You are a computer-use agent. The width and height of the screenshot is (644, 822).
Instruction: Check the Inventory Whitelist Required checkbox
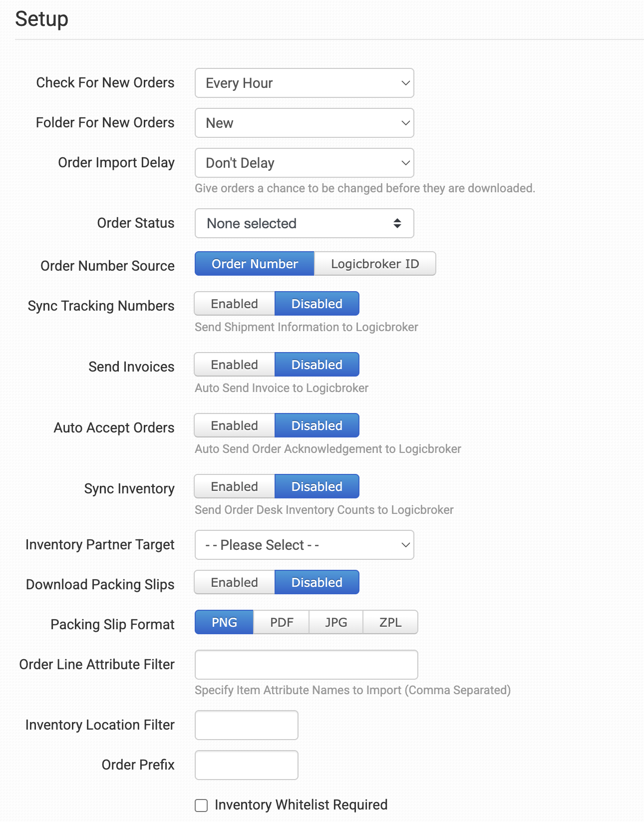(x=201, y=805)
